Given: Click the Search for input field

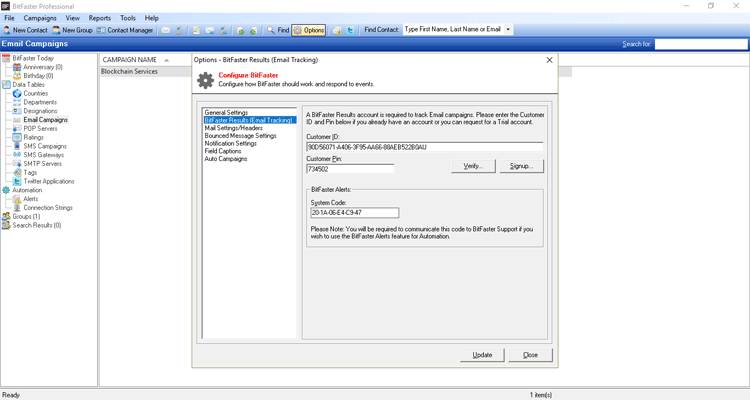Looking at the screenshot, I should (701, 44).
